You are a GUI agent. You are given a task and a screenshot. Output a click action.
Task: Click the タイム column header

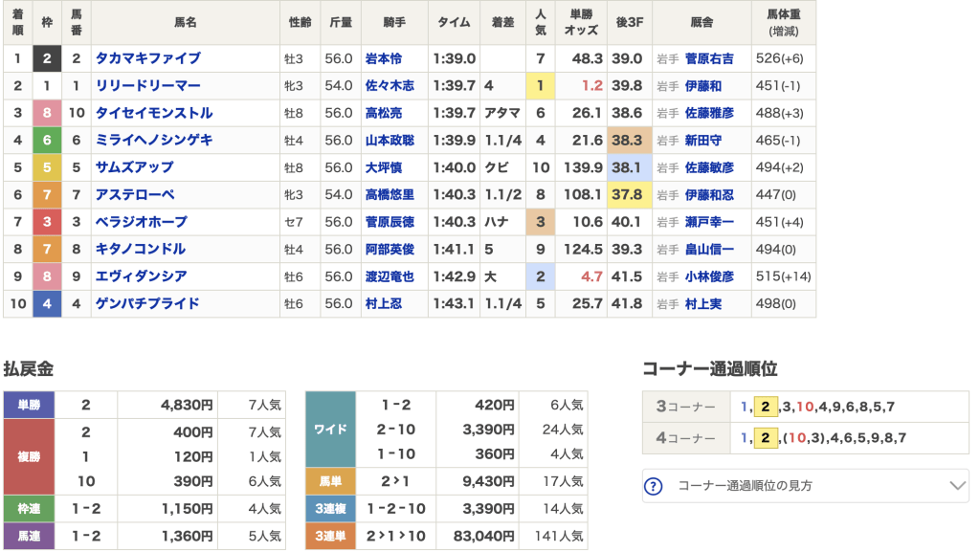point(454,22)
